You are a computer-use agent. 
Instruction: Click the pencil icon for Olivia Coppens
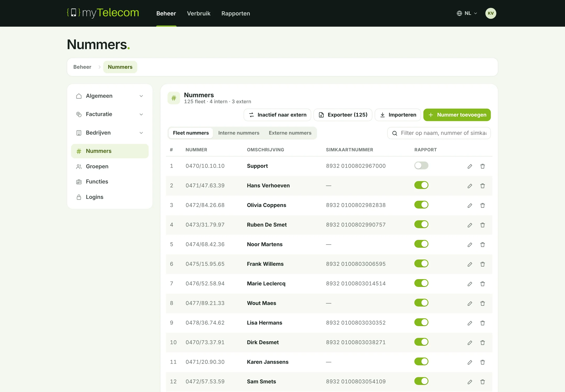pyautogui.click(x=470, y=205)
